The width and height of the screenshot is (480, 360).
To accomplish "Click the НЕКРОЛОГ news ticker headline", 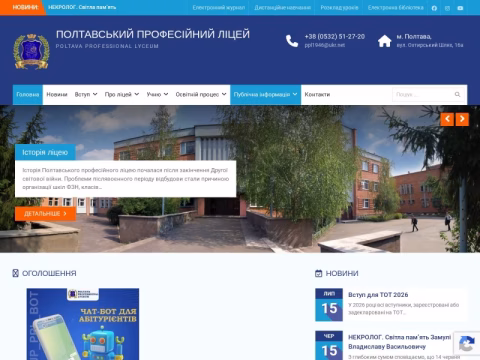I will (x=82, y=7).
